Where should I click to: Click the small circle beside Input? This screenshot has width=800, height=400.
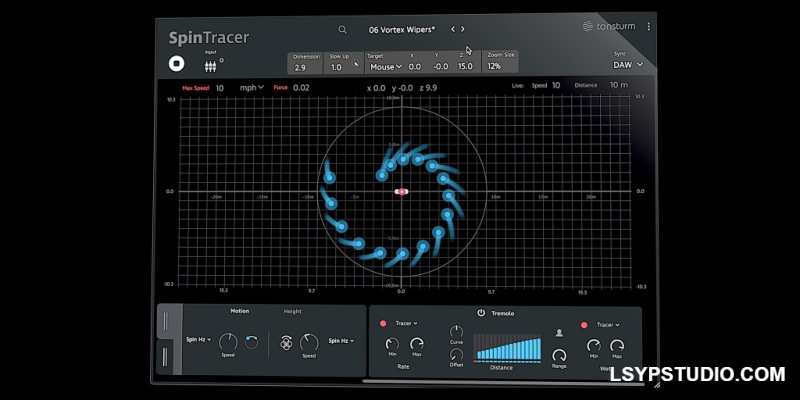click(x=221, y=60)
